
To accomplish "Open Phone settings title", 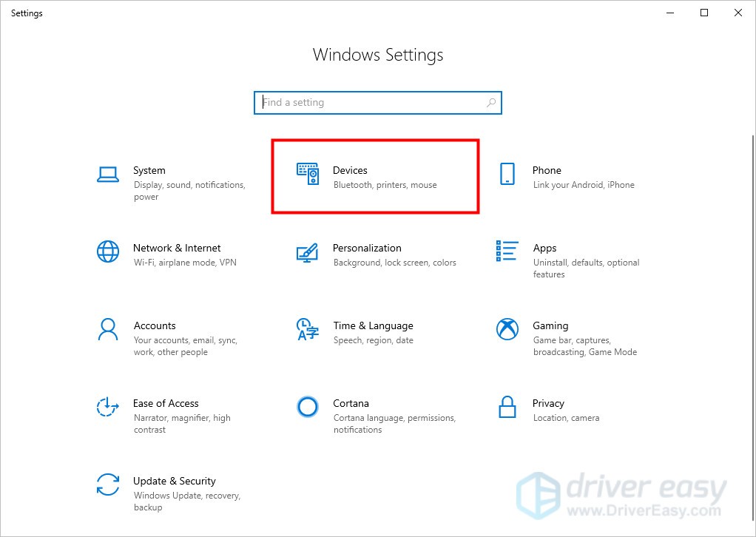I will tap(547, 170).
